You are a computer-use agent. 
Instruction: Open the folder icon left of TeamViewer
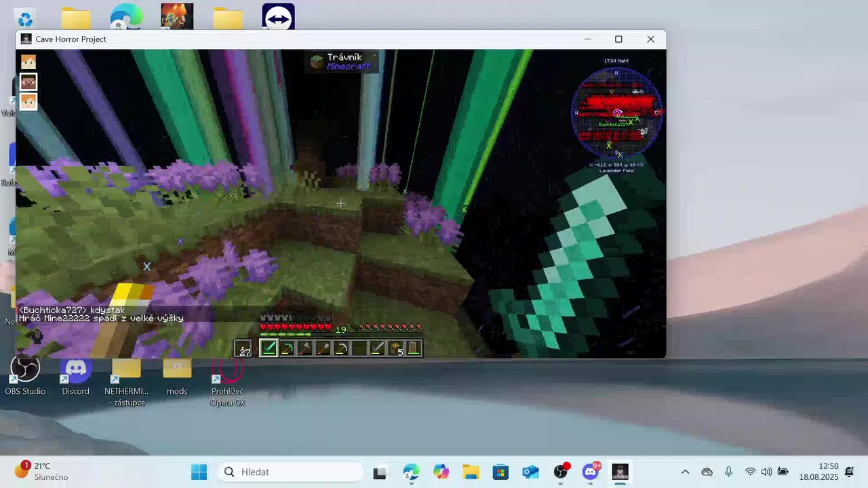click(x=228, y=18)
